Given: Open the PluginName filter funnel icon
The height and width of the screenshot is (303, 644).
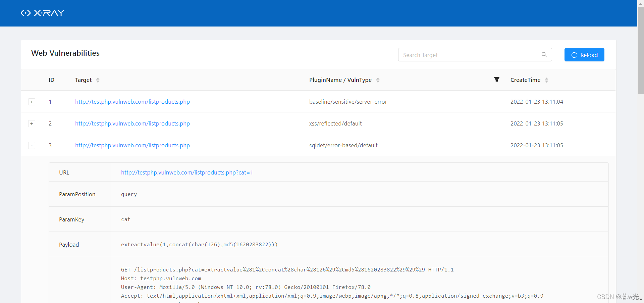Looking at the screenshot, I should pos(497,80).
